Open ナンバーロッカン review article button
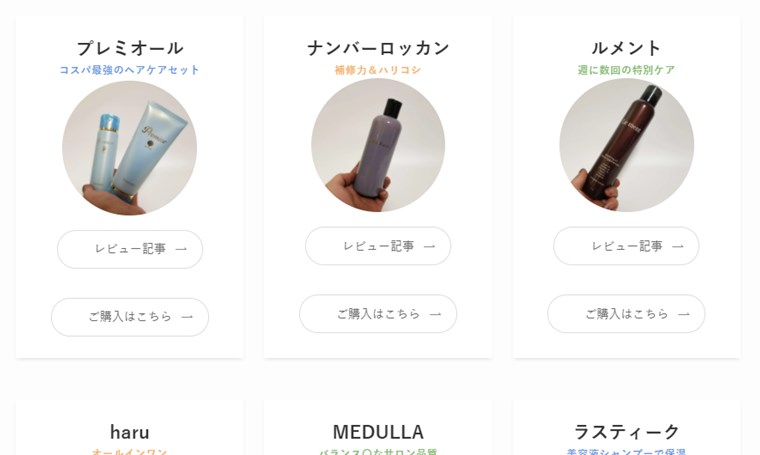The width and height of the screenshot is (760, 455). 378,246
